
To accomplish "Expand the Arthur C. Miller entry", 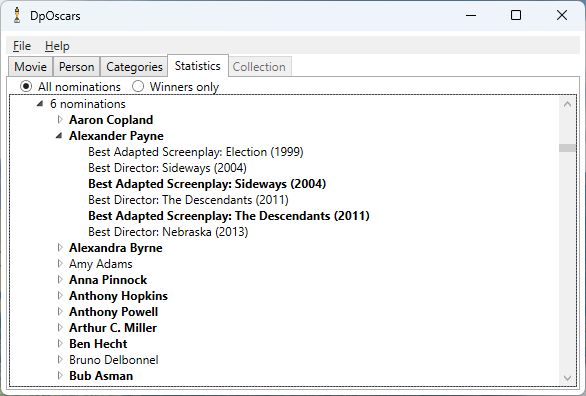I will coord(60,327).
